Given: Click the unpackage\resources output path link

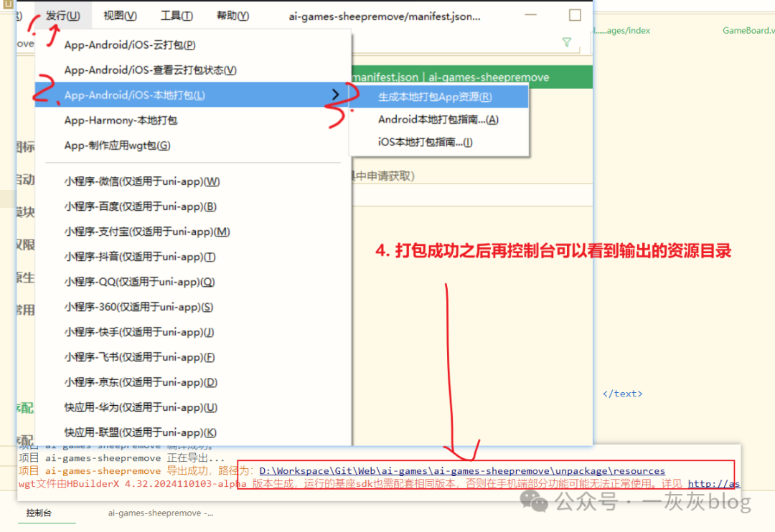Looking at the screenshot, I should (462, 471).
